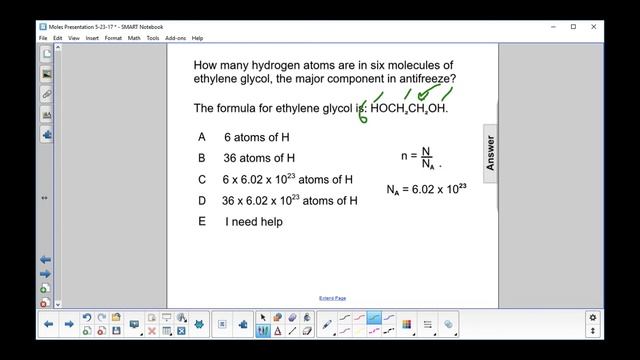Open the File menu
This screenshot has width=640, height=360.
(x=43, y=38)
